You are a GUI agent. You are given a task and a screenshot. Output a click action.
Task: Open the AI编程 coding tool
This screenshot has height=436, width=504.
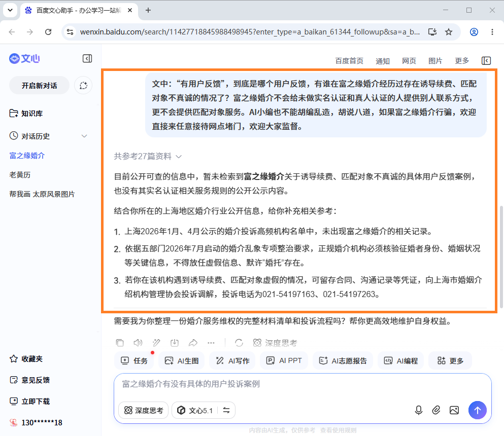(x=400, y=360)
